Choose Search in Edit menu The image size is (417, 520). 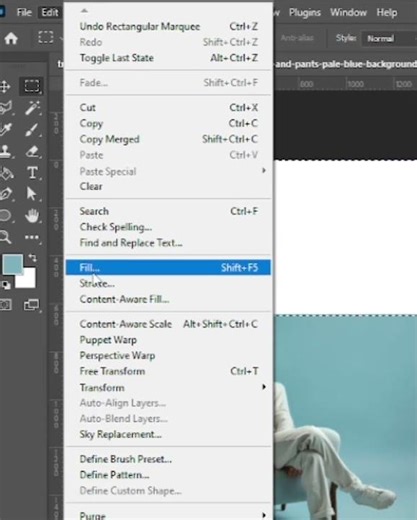coord(169,211)
